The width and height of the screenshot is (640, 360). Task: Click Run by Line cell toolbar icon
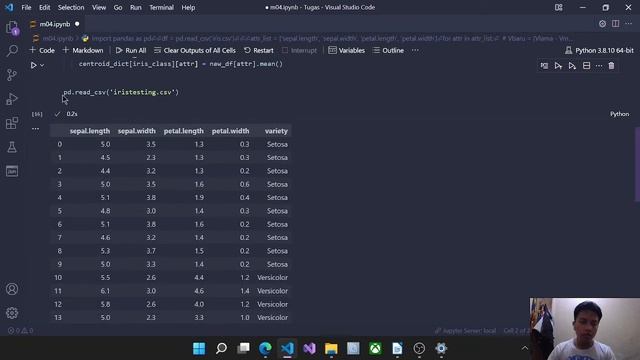[x=544, y=66]
